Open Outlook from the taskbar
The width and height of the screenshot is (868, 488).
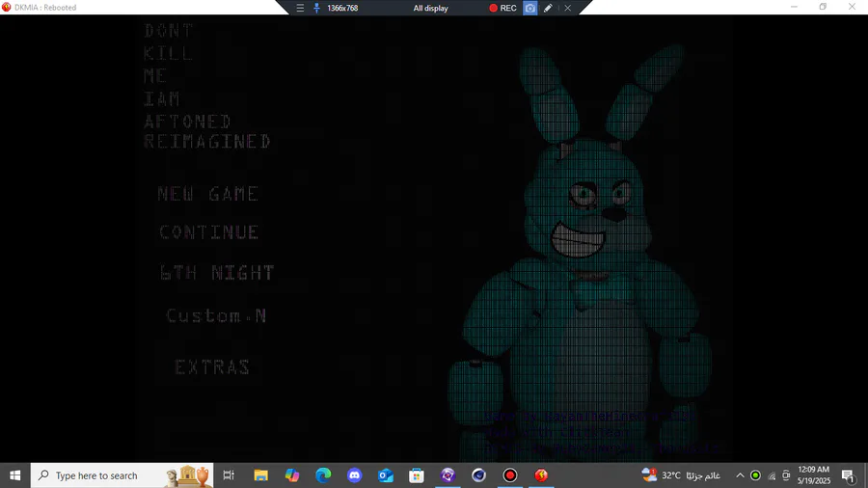[x=385, y=475]
